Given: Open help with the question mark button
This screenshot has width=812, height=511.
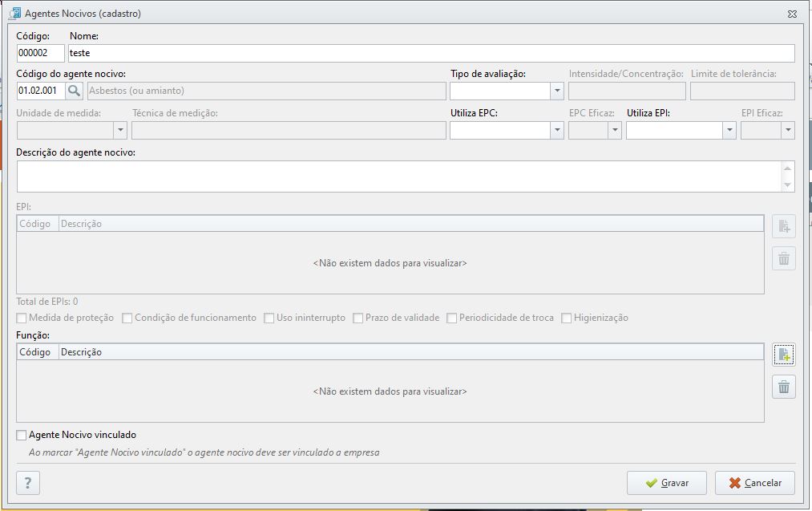Looking at the screenshot, I should click(x=28, y=483).
